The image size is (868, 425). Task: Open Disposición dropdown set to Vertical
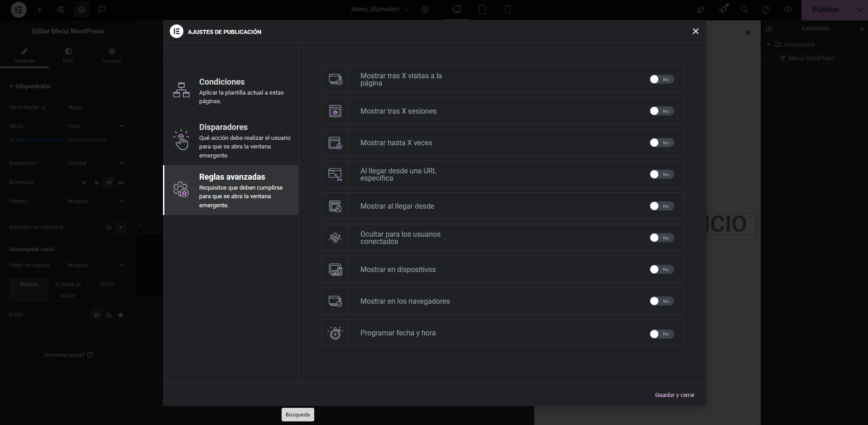[96, 163]
